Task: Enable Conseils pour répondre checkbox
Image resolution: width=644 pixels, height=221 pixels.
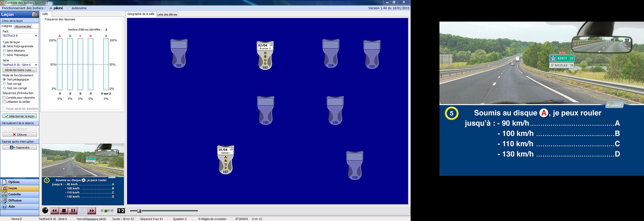Action: coord(4,98)
